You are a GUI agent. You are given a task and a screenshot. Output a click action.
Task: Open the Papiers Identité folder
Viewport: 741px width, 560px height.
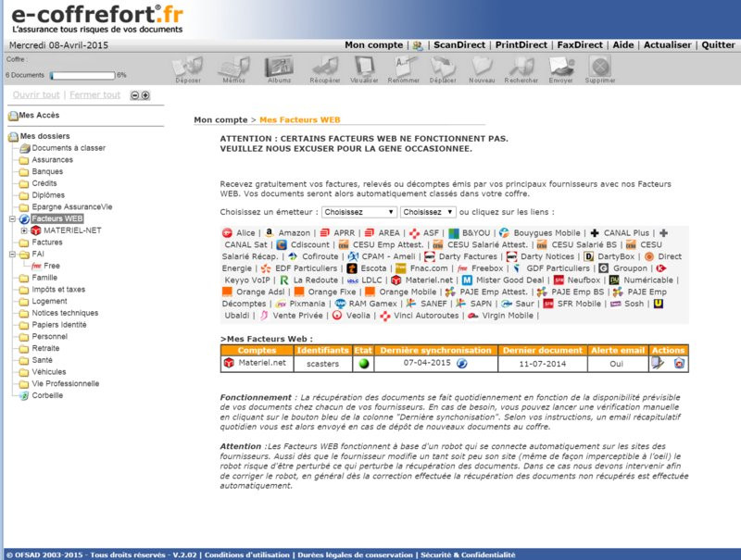click(59, 325)
